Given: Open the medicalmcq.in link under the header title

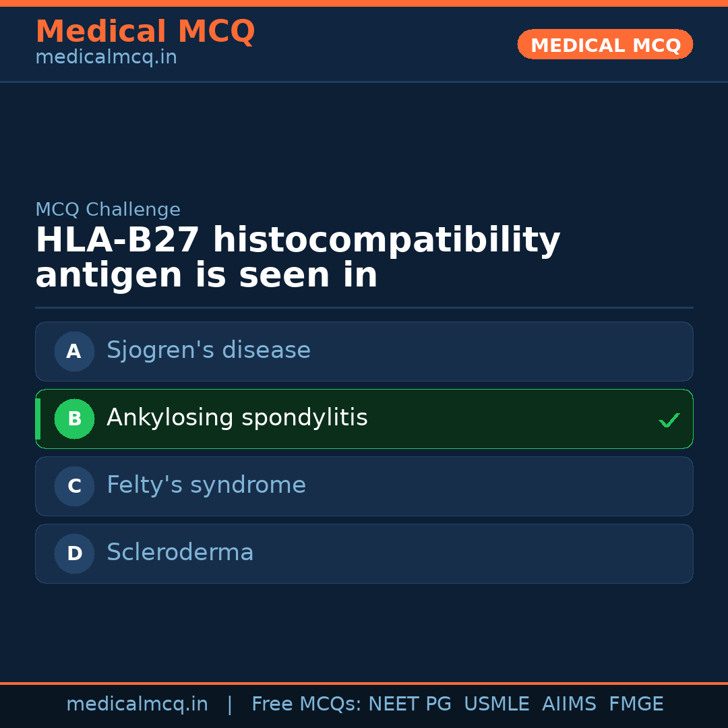Looking at the screenshot, I should coord(106,57).
